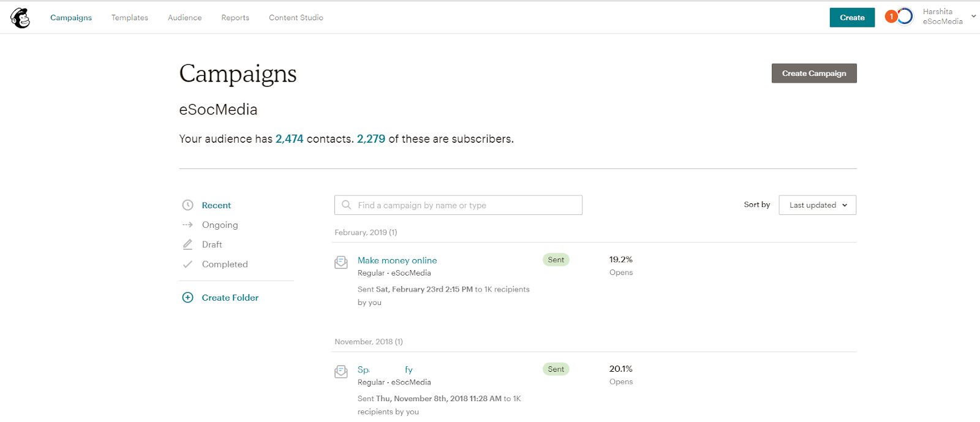The image size is (980, 422).
Task: Click the teal Create button
Action: pos(852,18)
